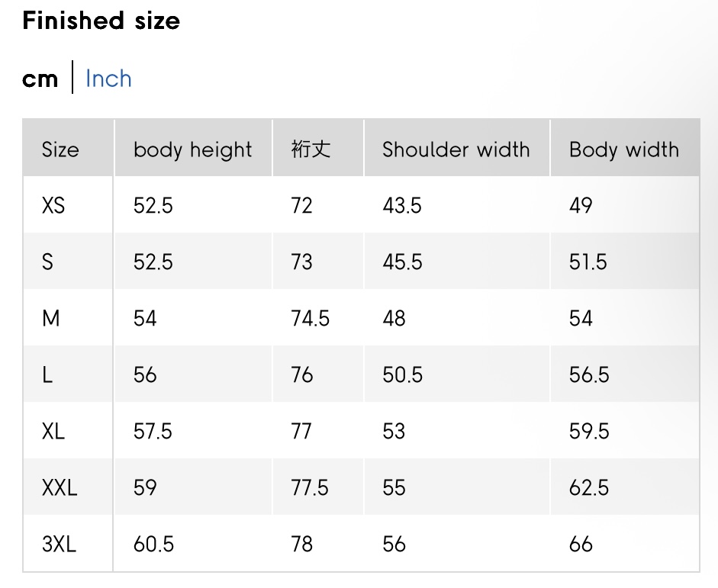Select the 3XL size row label

click(59, 545)
